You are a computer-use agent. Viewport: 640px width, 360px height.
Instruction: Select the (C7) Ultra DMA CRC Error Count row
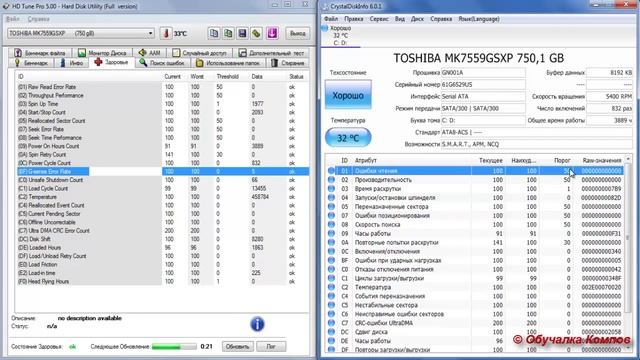tap(162, 231)
